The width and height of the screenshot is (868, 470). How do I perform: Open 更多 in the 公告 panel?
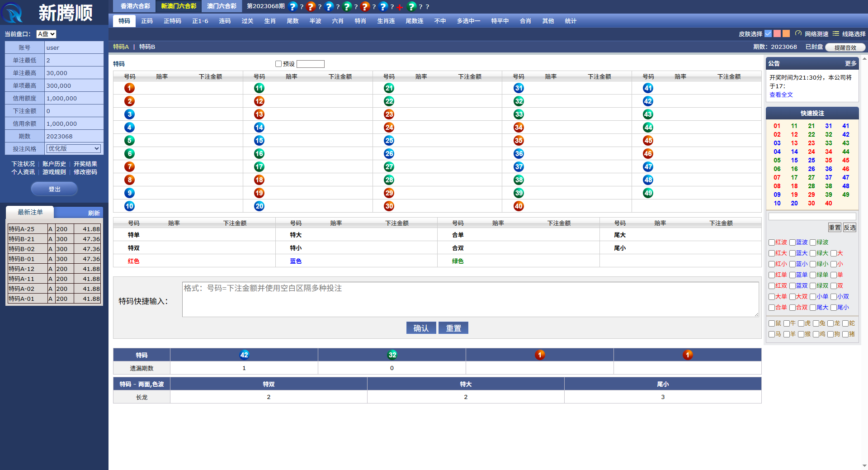pyautogui.click(x=850, y=63)
